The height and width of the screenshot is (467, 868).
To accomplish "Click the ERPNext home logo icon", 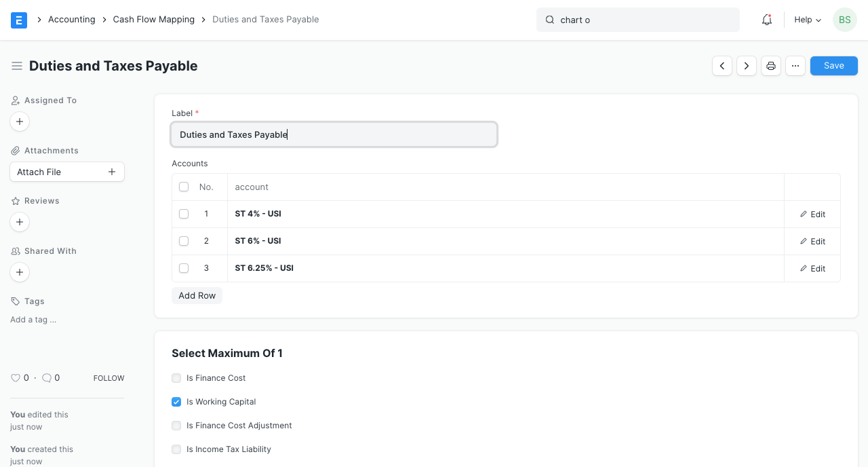I will tap(19, 20).
